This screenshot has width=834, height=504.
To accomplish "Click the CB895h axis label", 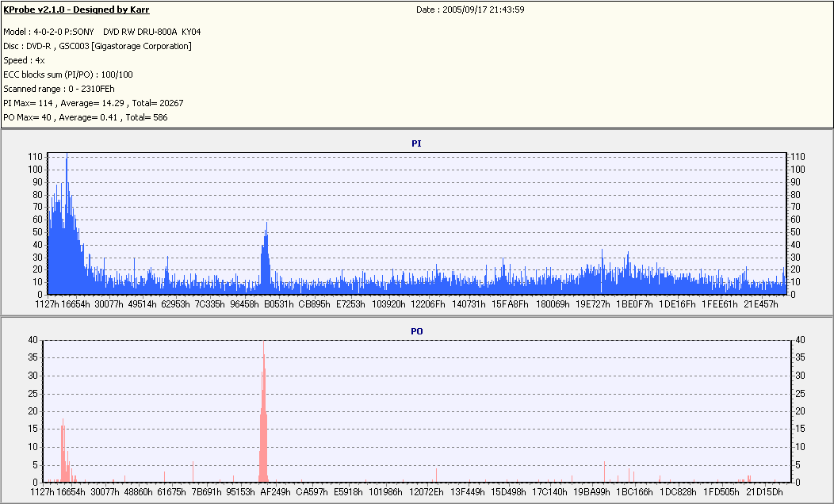I will pos(314,304).
